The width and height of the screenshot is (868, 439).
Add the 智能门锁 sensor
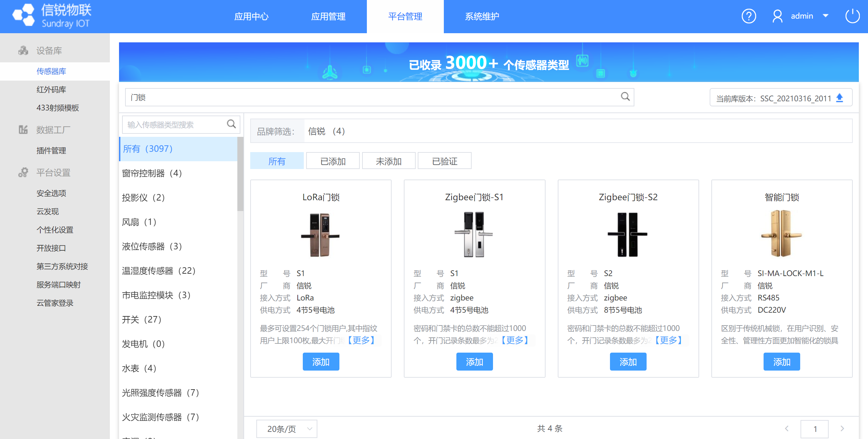coord(782,361)
